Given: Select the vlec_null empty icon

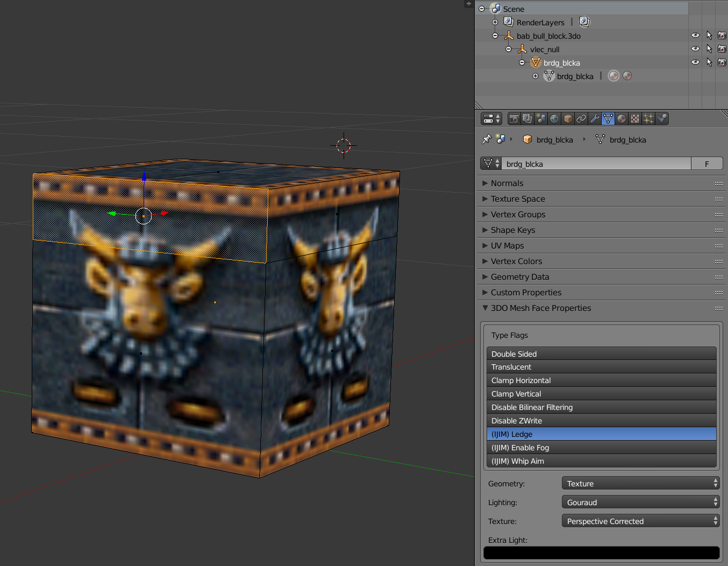Looking at the screenshot, I should (522, 49).
